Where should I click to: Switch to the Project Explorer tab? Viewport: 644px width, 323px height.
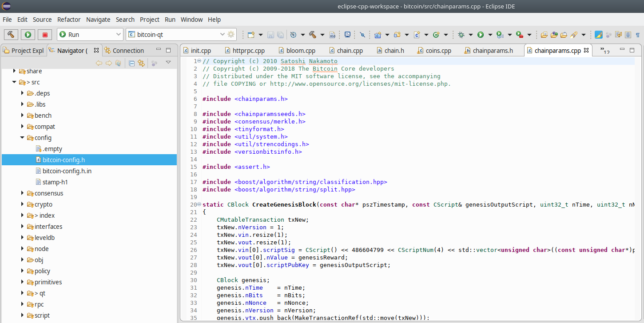[24, 51]
